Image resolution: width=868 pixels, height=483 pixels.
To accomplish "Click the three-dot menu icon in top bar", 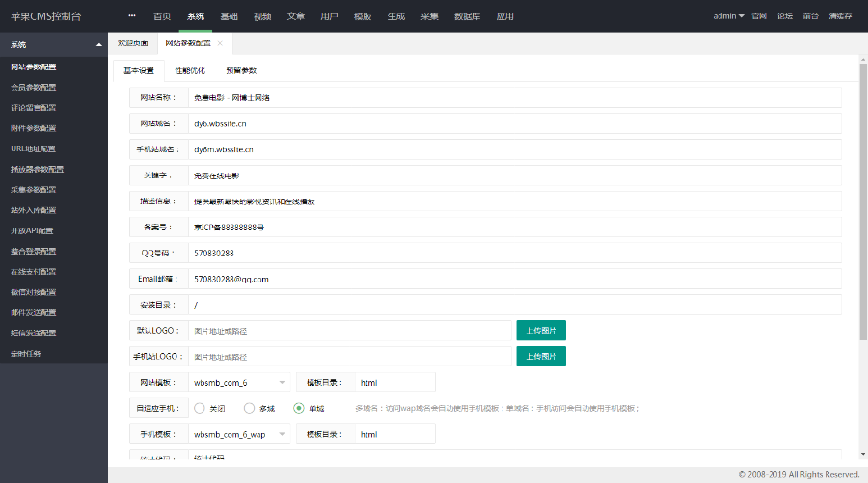I will [x=131, y=16].
